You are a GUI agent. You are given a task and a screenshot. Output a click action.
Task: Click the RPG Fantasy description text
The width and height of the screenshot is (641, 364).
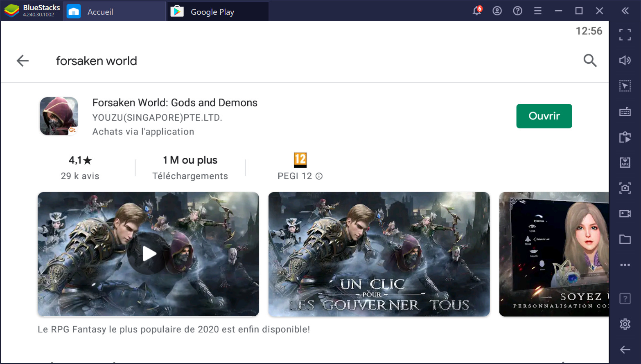click(x=174, y=329)
